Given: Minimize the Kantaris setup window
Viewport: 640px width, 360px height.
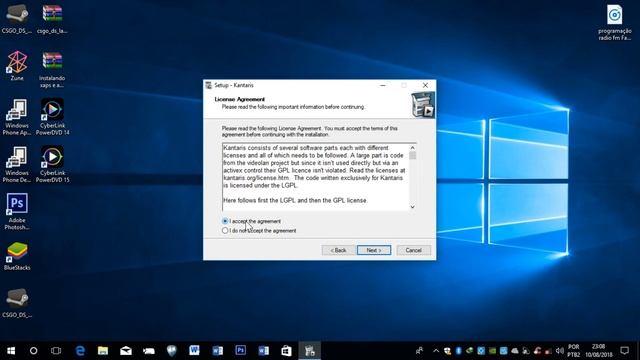Looking at the screenshot, I should pos(382,85).
